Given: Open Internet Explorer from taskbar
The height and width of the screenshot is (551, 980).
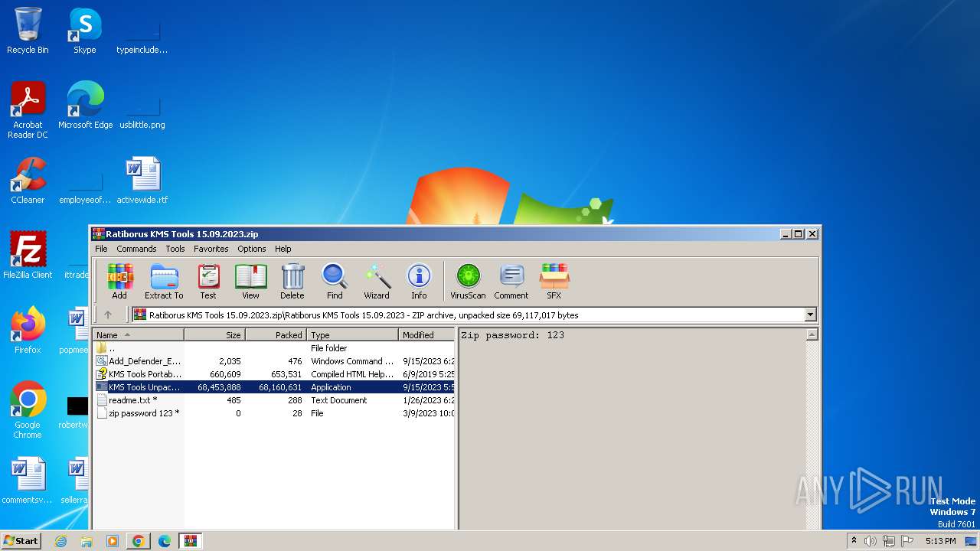Looking at the screenshot, I should click(x=61, y=541).
